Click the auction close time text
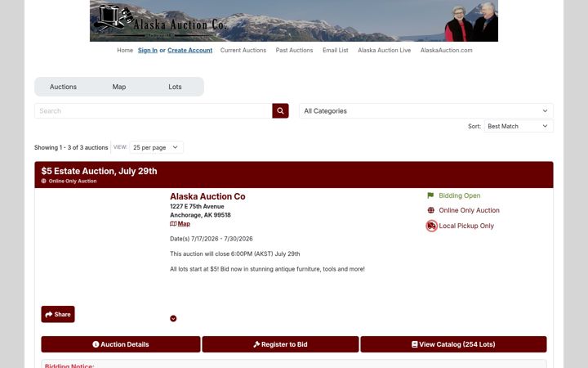The image size is (588, 368). pyautogui.click(x=234, y=254)
